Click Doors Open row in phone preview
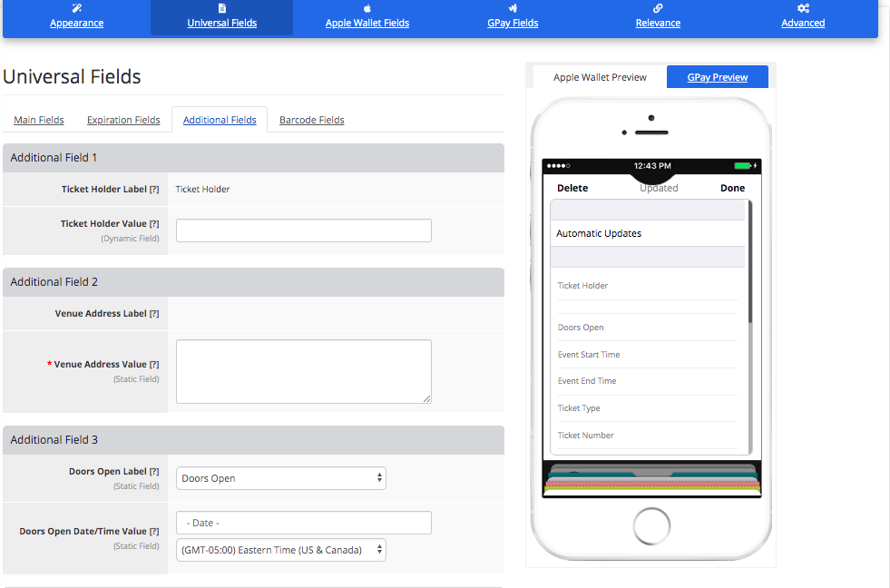890x588 pixels. coord(648,328)
